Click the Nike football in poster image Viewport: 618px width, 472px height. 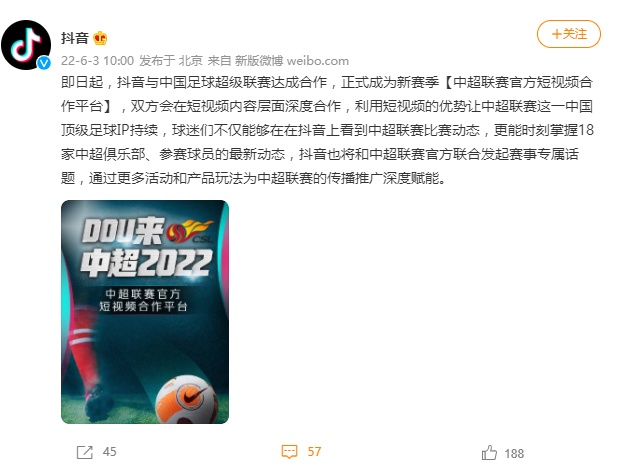(187, 399)
